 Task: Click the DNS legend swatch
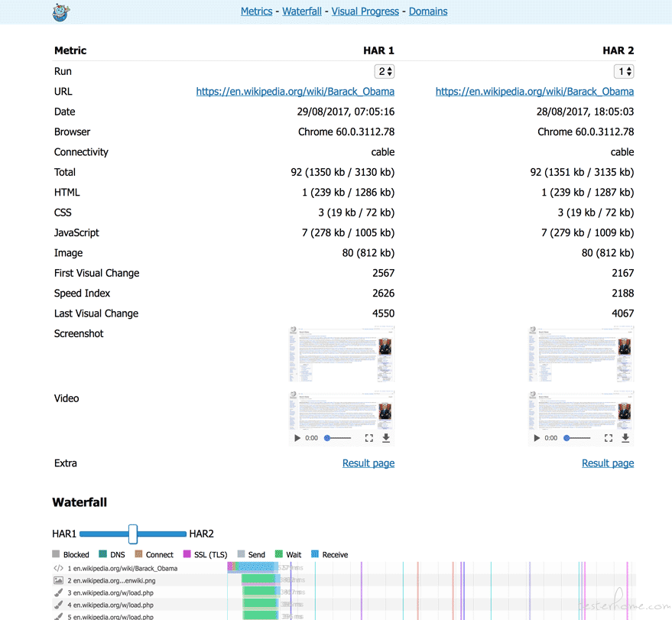pyautogui.click(x=102, y=554)
